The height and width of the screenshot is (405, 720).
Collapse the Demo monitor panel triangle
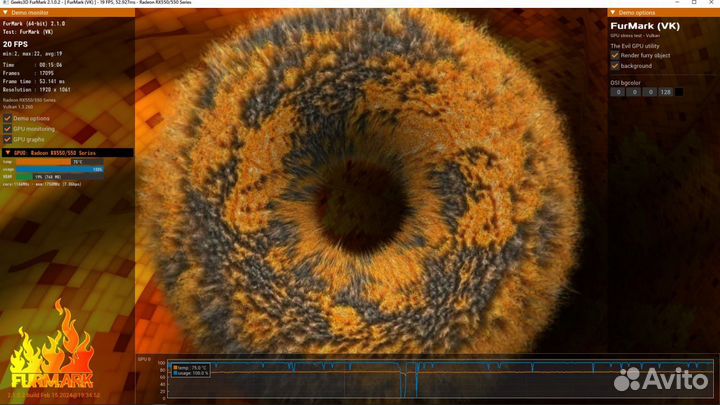coord(5,12)
